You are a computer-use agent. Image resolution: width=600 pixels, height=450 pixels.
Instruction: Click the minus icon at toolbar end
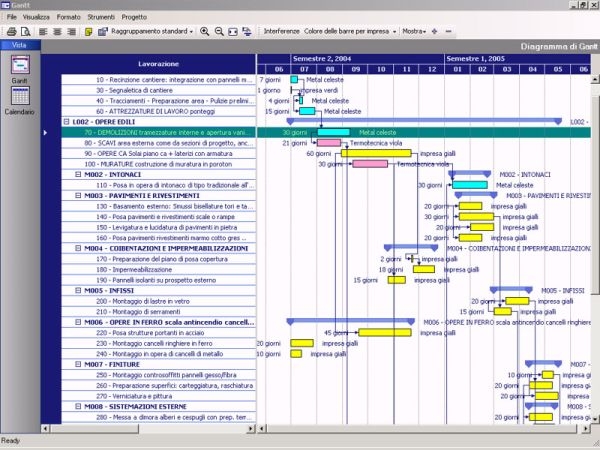[447, 32]
